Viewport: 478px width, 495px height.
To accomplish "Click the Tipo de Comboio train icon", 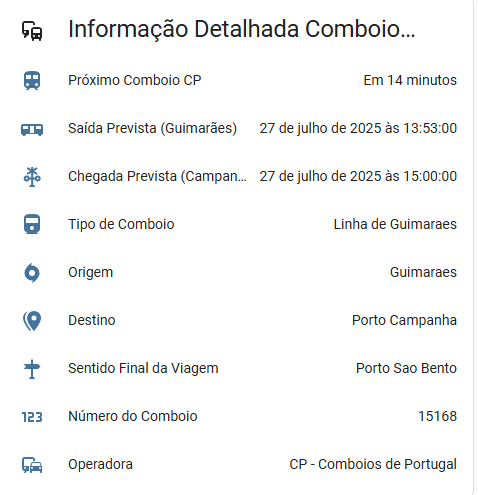I will tap(32, 224).
